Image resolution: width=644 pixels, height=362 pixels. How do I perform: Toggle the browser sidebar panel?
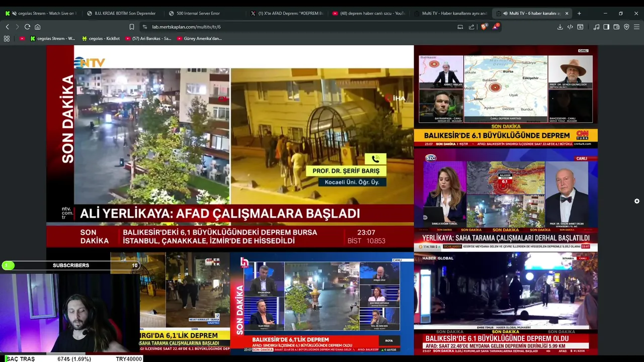point(606,27)
